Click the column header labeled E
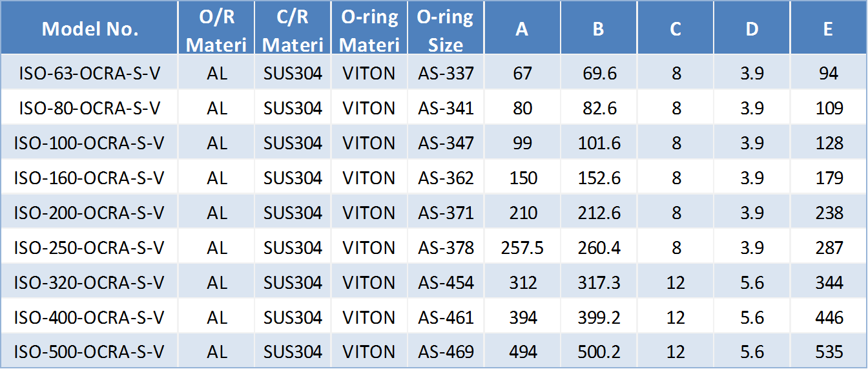 829,28
